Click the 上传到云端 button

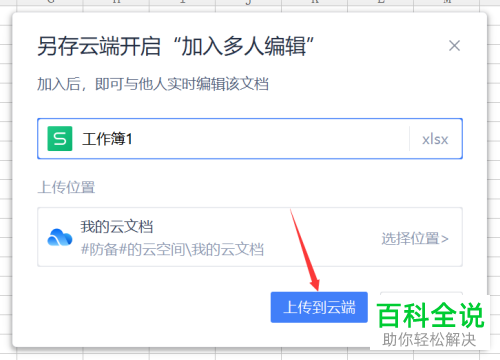point(319,307)
